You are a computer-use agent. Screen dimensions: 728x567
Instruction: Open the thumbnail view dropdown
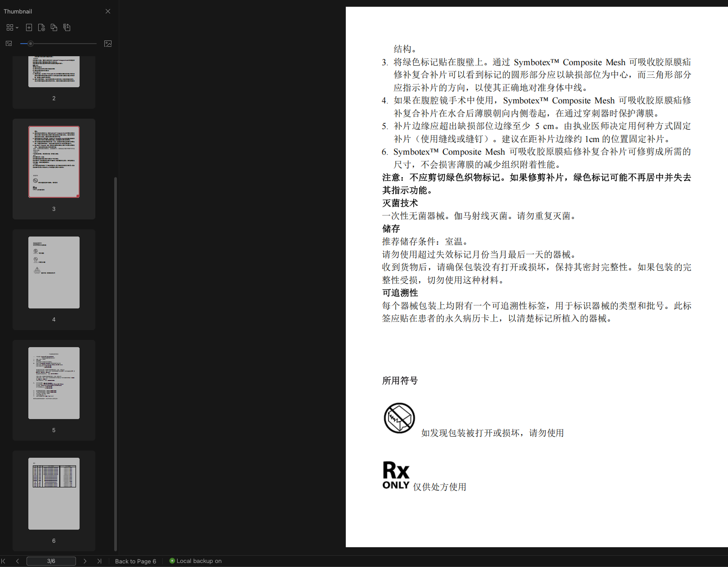[x=17, y=27]
